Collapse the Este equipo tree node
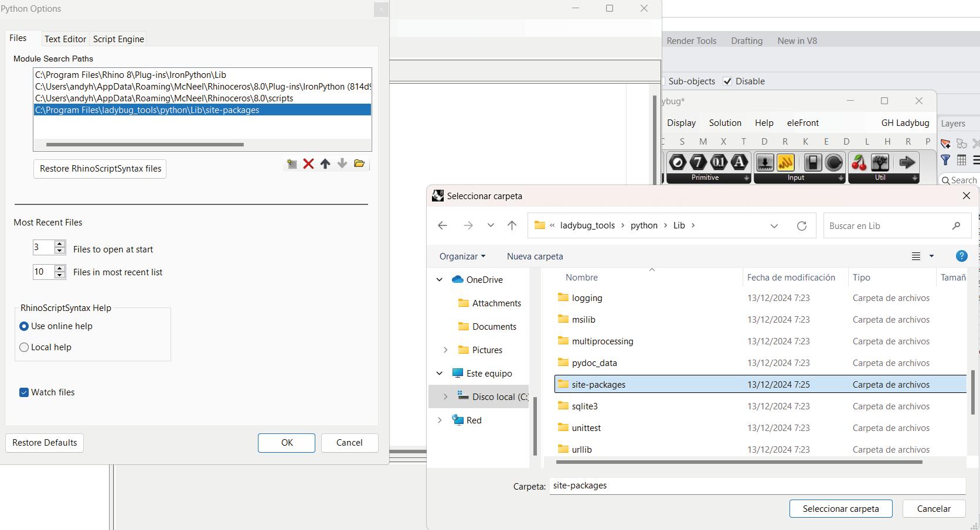980x530 pixels. point(440,374)
